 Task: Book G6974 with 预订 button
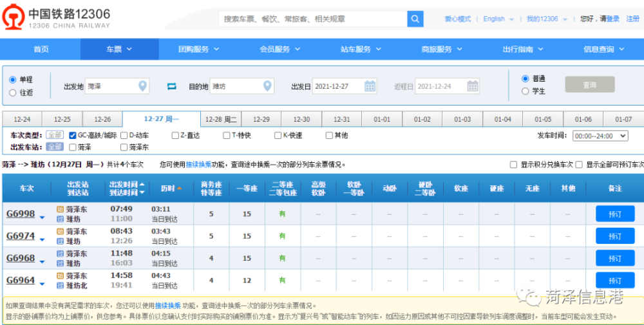tap(615, 236)
